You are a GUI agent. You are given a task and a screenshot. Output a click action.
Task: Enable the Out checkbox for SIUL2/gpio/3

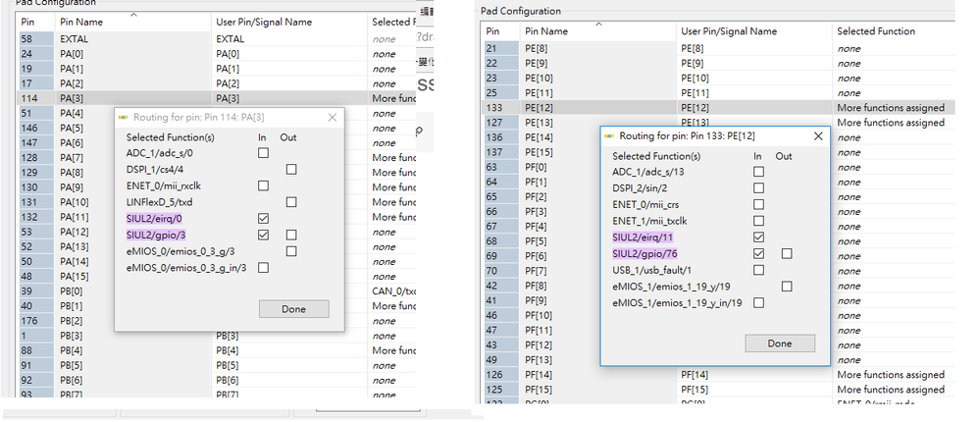291,235
